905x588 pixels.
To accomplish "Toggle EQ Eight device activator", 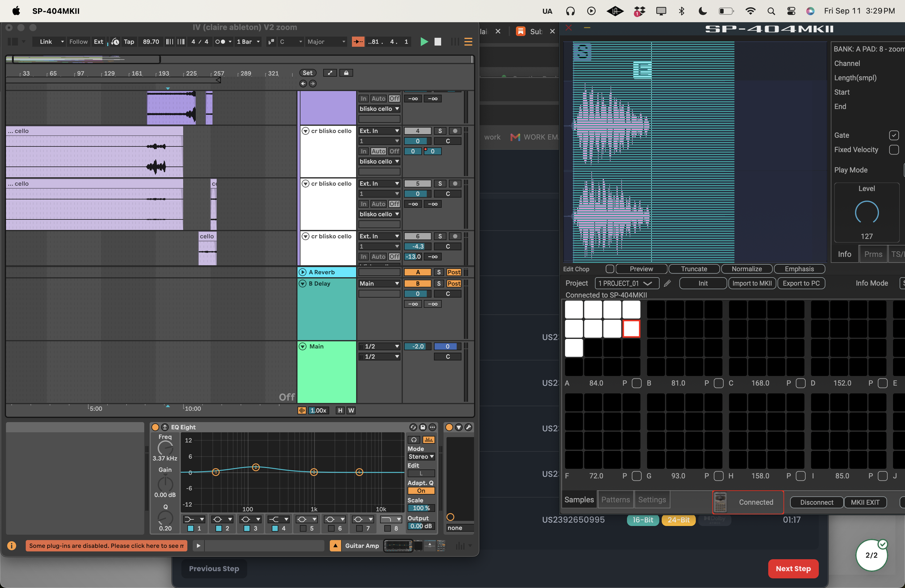I will 155,427.
